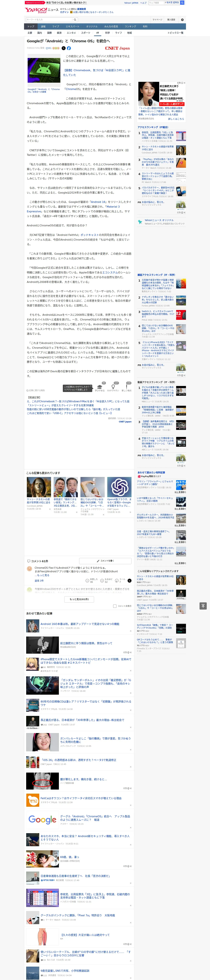Play second video ranking thumbnail 0:41
The image size is (210, 980).
(x=181, y=410)
